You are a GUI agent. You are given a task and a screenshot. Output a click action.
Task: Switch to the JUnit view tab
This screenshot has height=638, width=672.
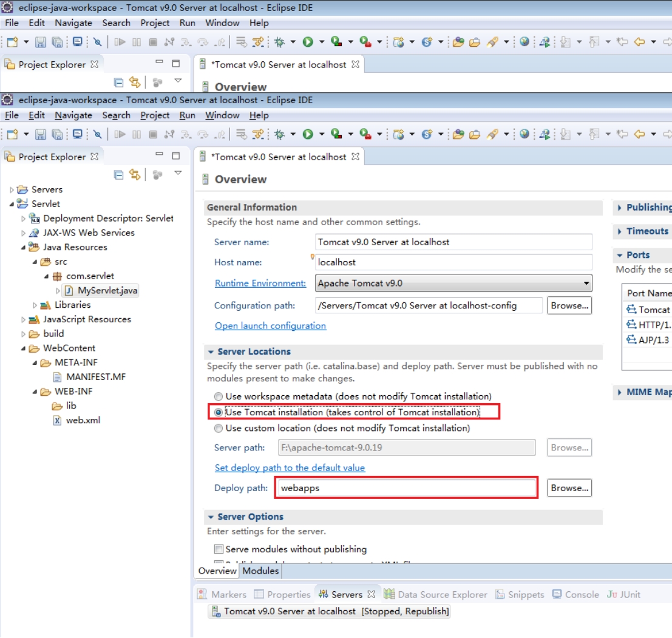coord(623,594)
